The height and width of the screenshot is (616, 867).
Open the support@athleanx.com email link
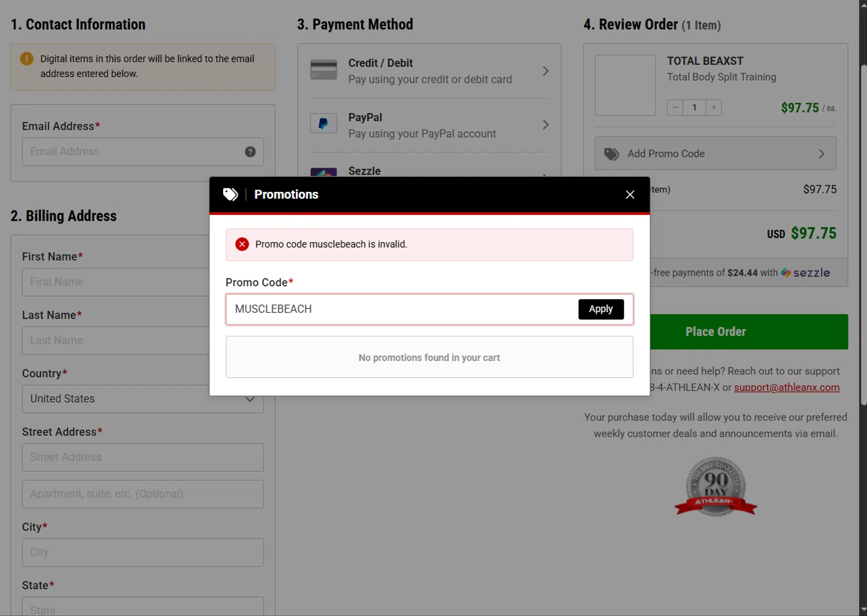tap(787, 388)
